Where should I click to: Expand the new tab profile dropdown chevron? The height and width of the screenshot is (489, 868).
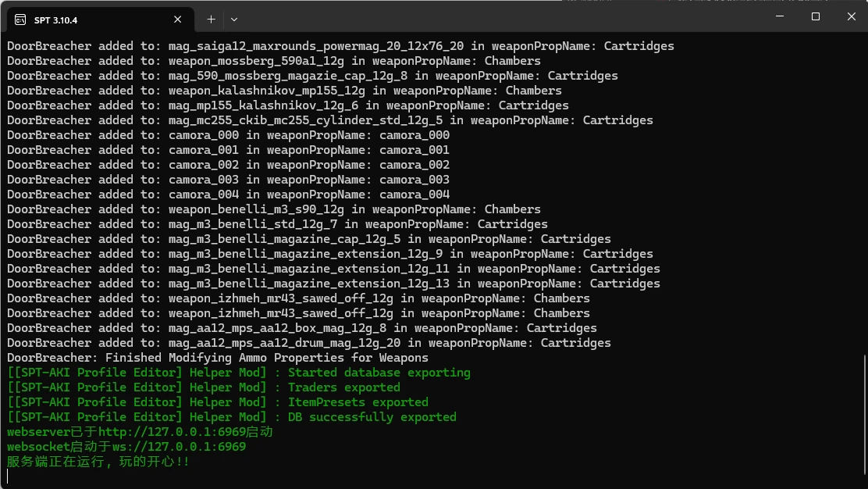click(x=234, y=20)
